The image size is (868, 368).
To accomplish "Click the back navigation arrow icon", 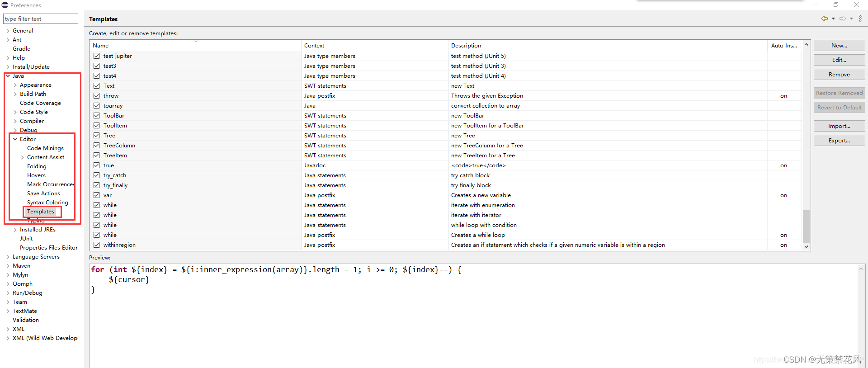I will pyautogui.click(x=825, y=19).
